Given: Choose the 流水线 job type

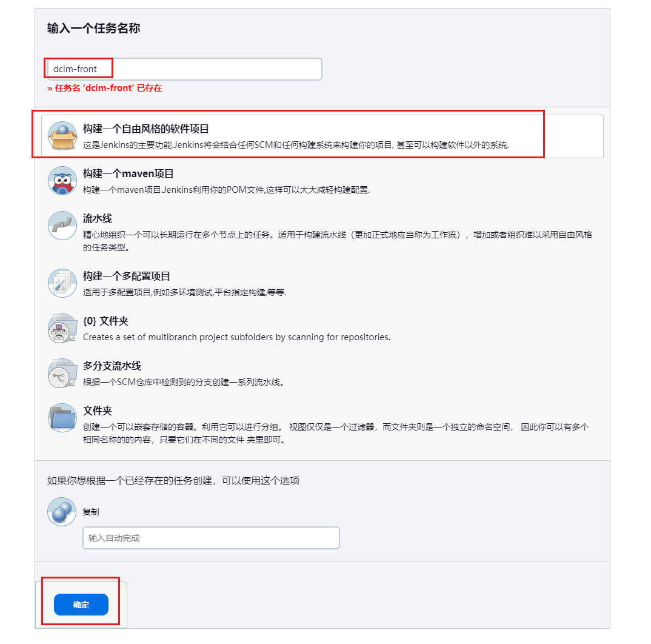Looking at the screenshot, I should [x=98, y=218].
